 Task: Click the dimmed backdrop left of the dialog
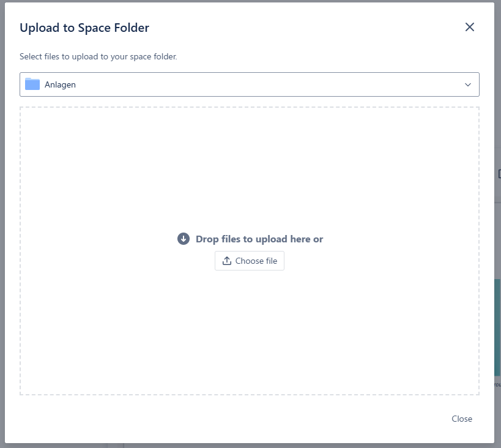point(2,245)
